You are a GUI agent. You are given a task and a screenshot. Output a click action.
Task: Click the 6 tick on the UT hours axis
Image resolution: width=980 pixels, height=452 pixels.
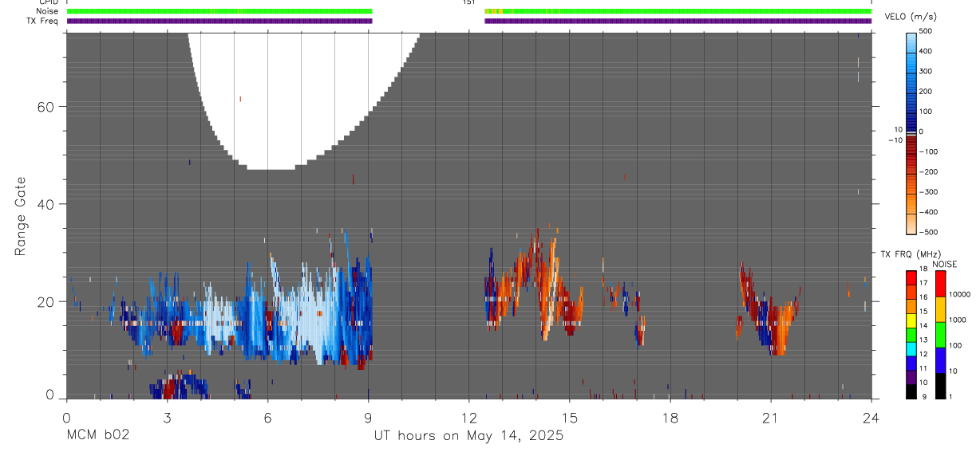pos(267,418)
